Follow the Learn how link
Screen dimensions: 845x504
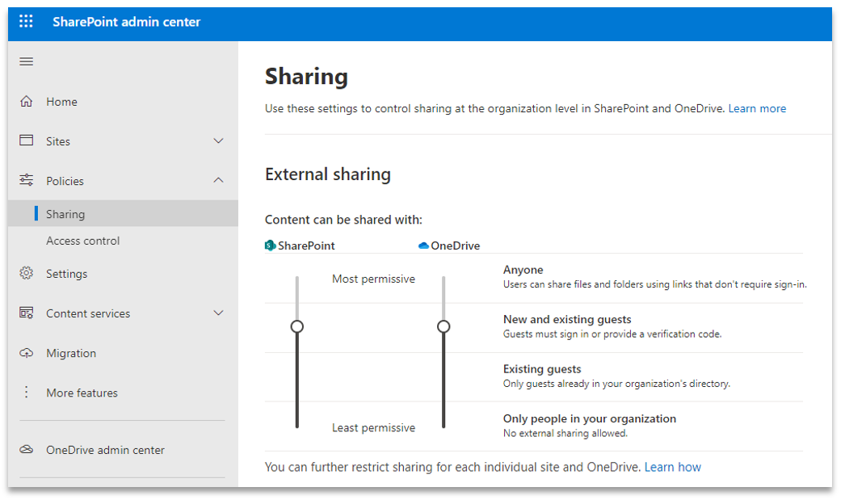(672, 467)
